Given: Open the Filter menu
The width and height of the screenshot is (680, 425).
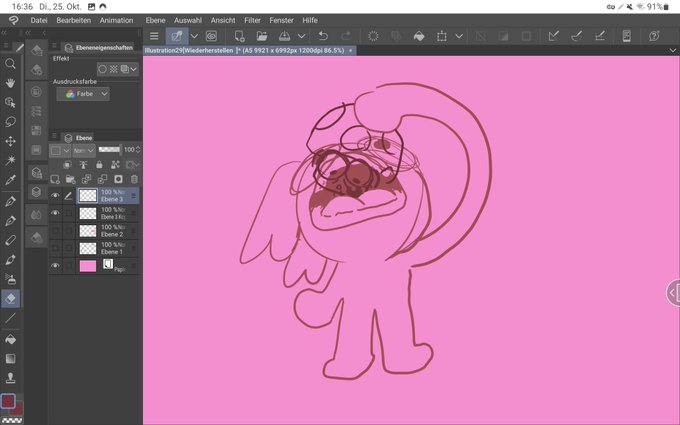Looking at the screenshot, I should tap(252, 20).
